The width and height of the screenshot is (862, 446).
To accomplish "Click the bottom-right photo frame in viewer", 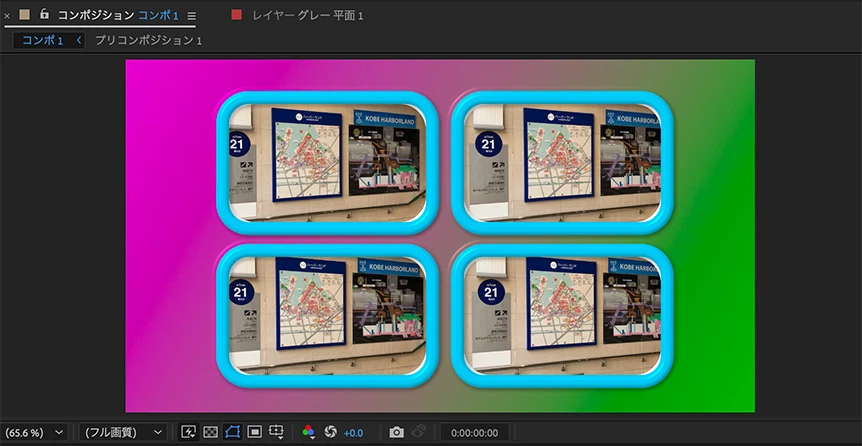I will (x=562, y=316).
